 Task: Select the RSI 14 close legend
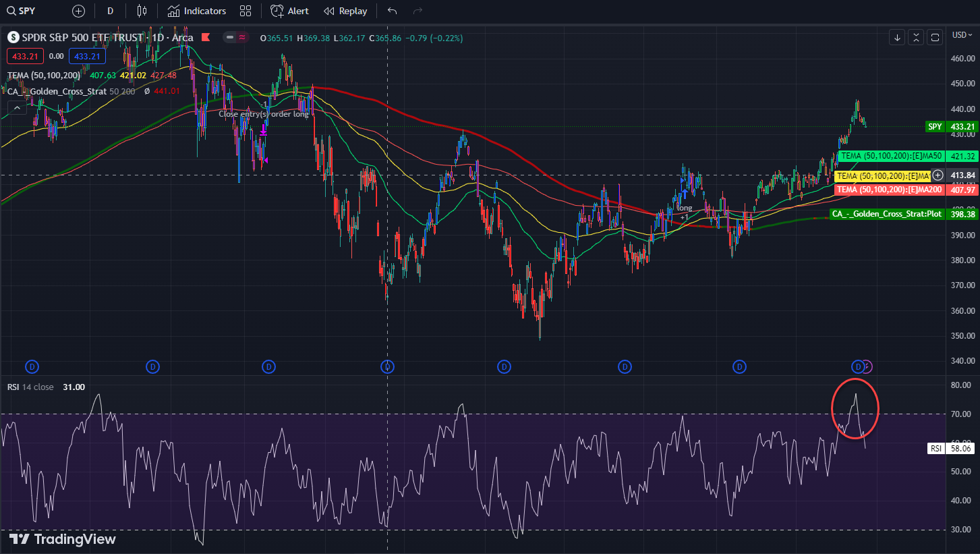coord(30,387)
